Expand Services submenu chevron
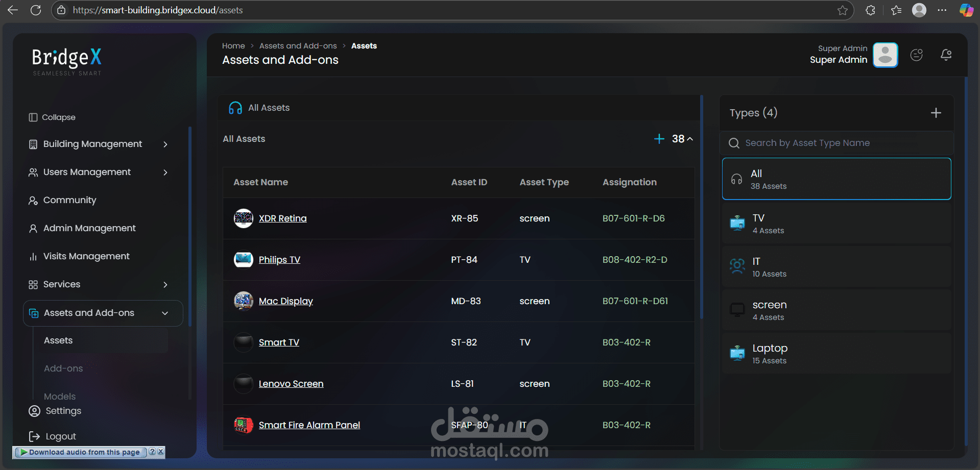The height and width of the screenshot is (470, 980). (x=165, y=285)
